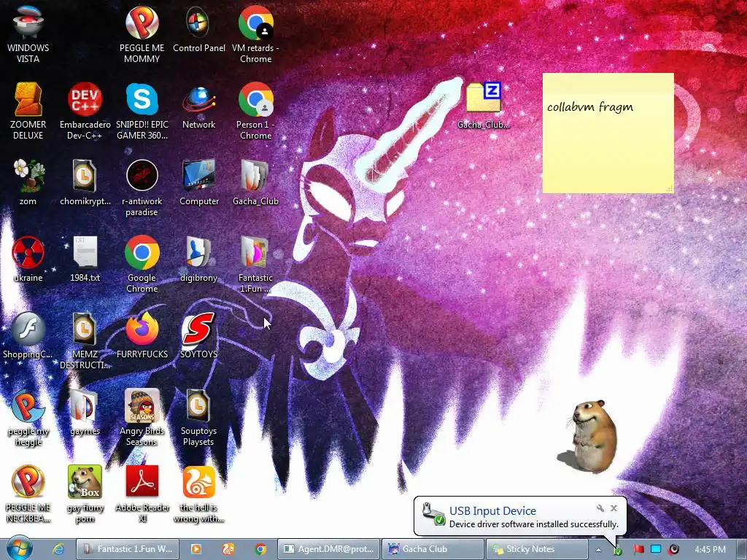
Task: Click the notification wrench options icon
Action: click(600, 508)
